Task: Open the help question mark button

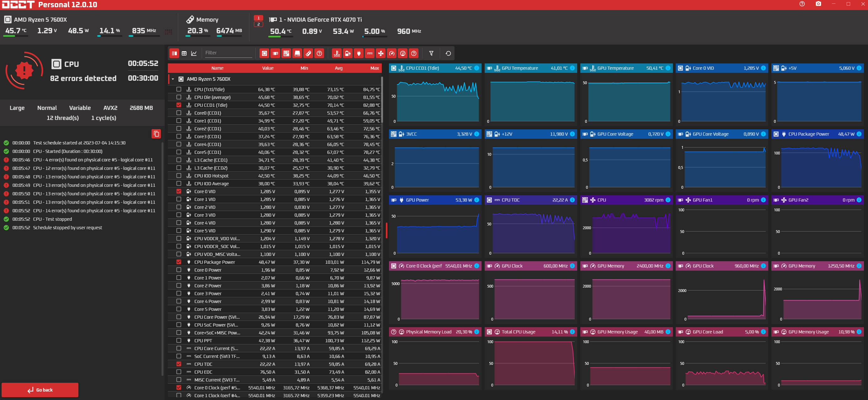Action: pyautogui.click(x=802, y=4)
